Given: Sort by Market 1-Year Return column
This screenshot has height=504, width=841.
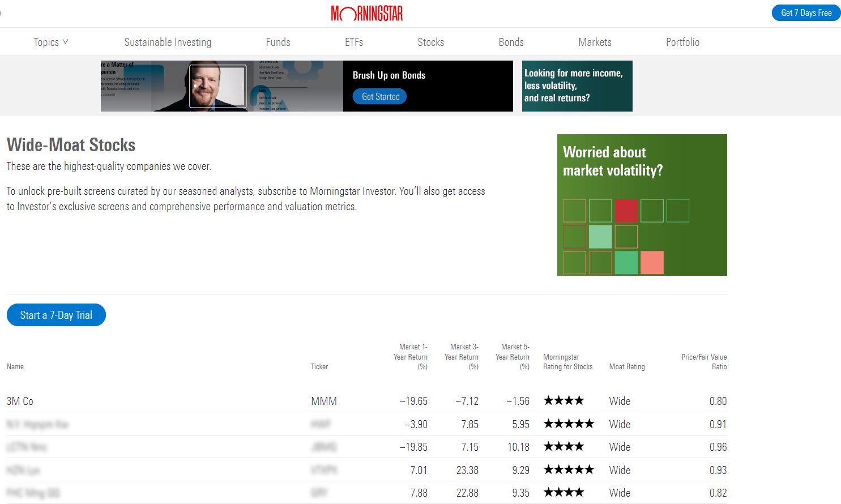Looking at the screenshot, I should [411, 357].
